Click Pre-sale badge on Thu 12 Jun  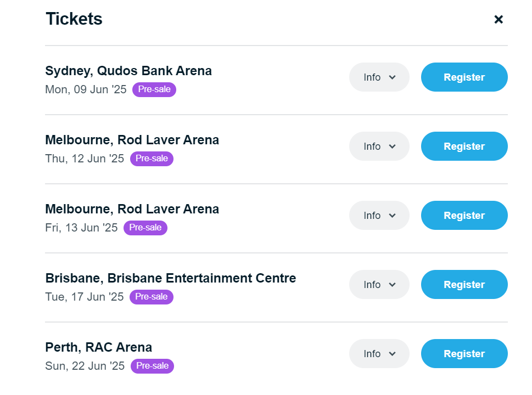[x=152, y=159]
